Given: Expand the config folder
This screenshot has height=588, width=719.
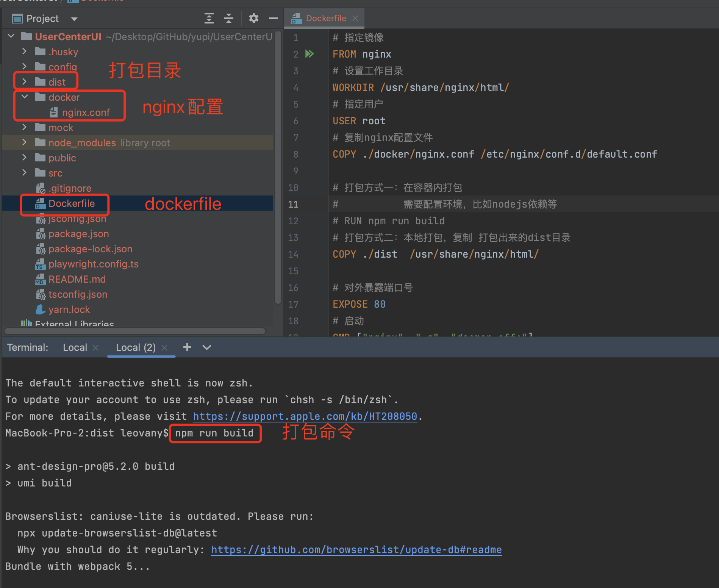Looking at the screenshot, I should coord(24,67).
